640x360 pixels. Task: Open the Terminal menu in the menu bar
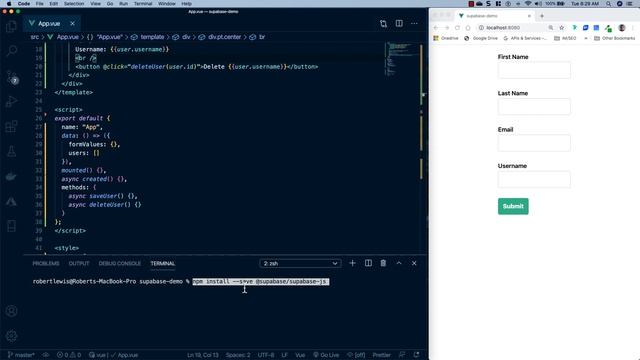tap(143, 4)
